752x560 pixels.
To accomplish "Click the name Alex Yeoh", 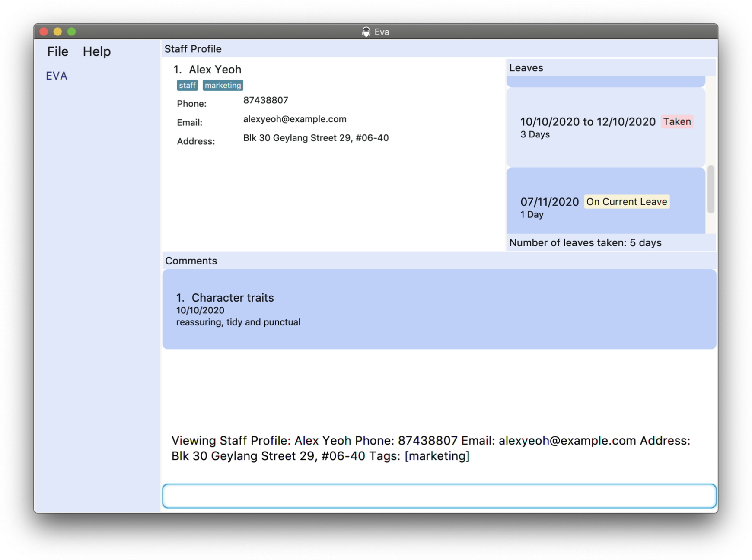I will [215, 69].
